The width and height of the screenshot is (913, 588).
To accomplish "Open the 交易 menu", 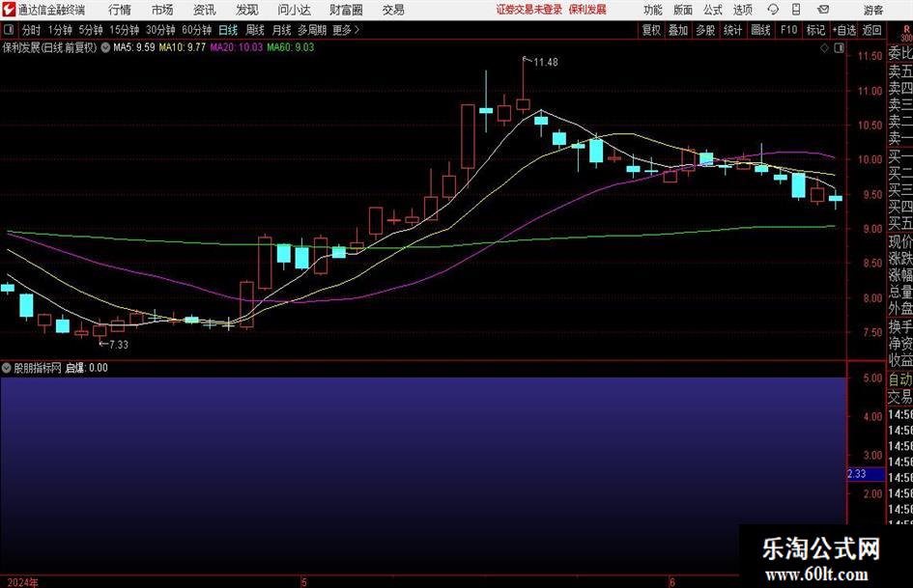I will tap(393, 10).
